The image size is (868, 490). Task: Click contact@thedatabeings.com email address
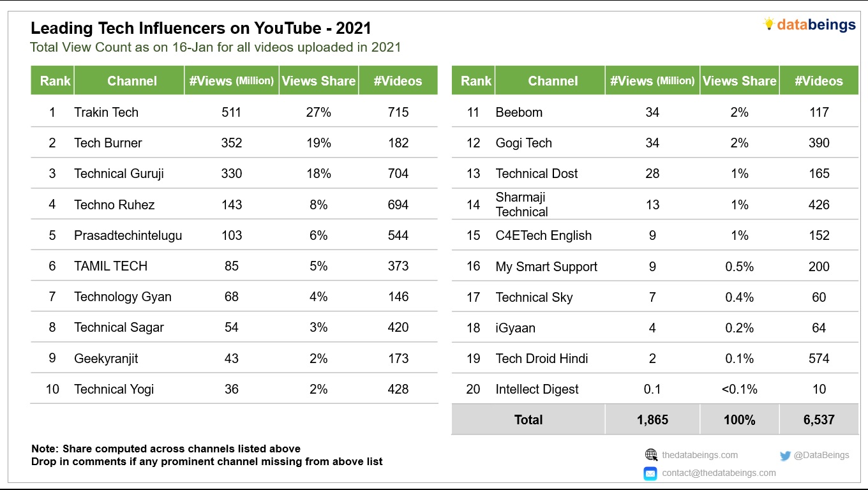tap(719, 473)
